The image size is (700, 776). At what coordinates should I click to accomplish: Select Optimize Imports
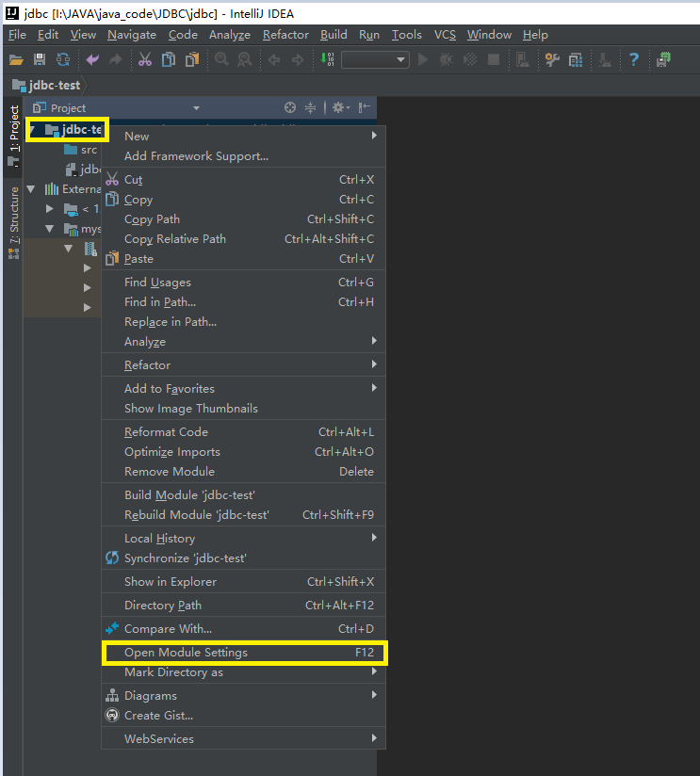pyautogui.click(x=243, y=452)
